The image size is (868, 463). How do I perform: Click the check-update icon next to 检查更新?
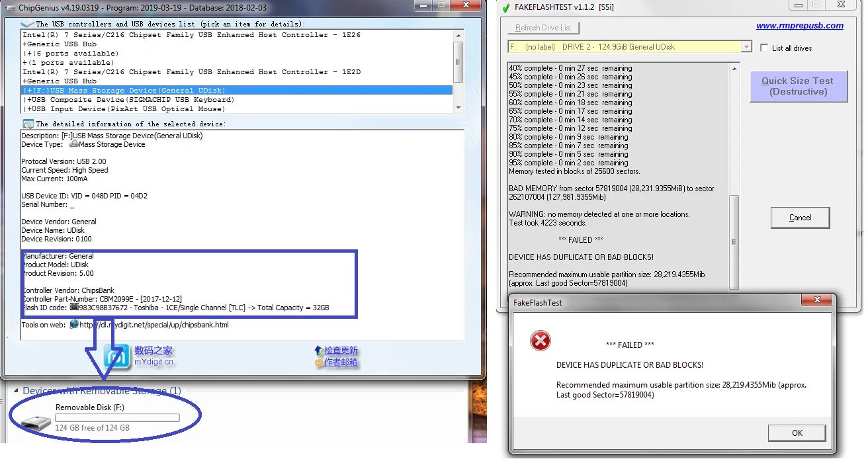click(318, 351)
